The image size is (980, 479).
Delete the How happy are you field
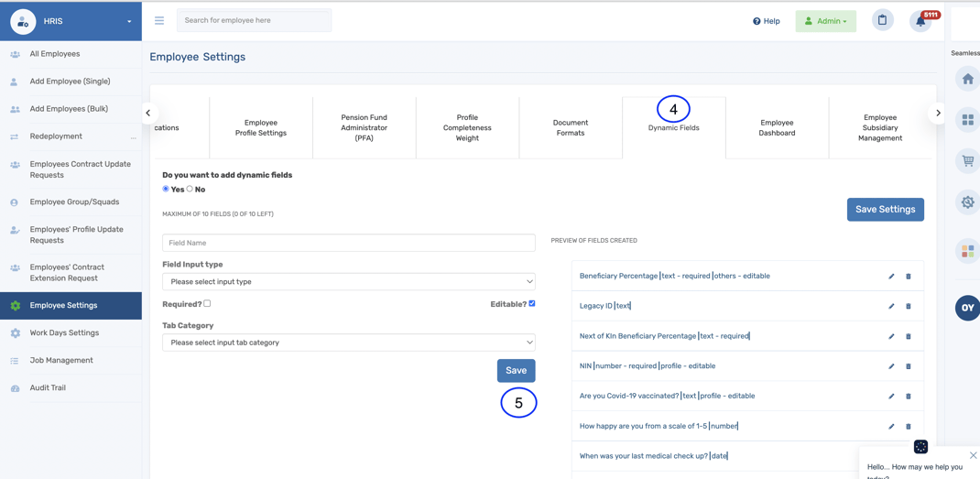pyautogui.click(x=909, y=427)
